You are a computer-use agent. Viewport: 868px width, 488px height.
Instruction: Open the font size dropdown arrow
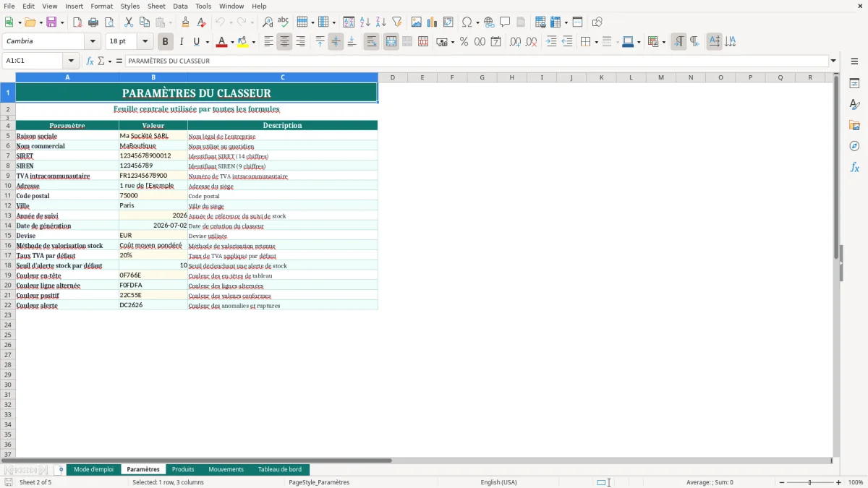[x=145, y=42]
